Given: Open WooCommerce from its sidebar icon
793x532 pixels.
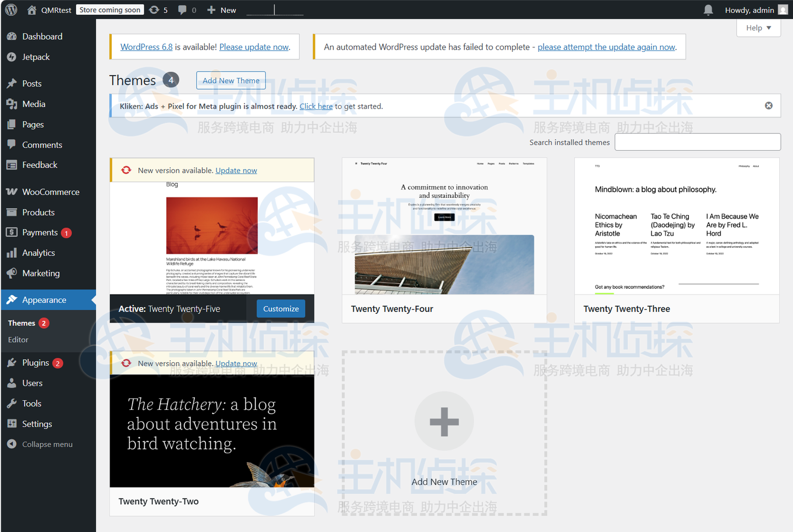Looking at the screenshot, I should [12, 192].
